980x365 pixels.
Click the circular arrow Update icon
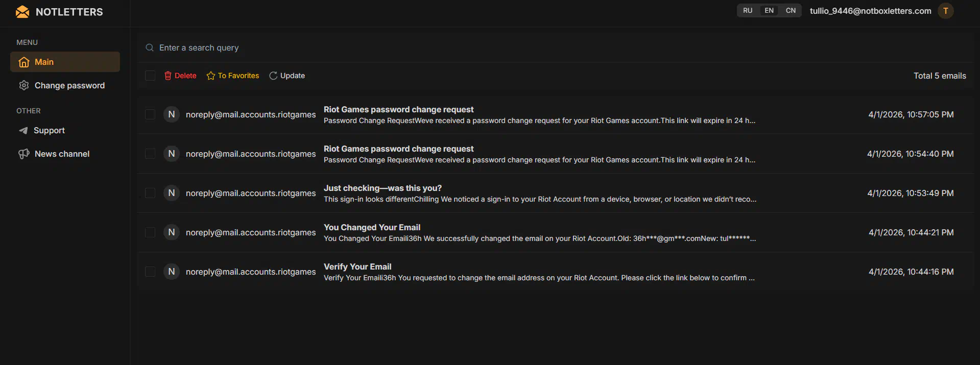pyautogui.click(x=273, y=76)
